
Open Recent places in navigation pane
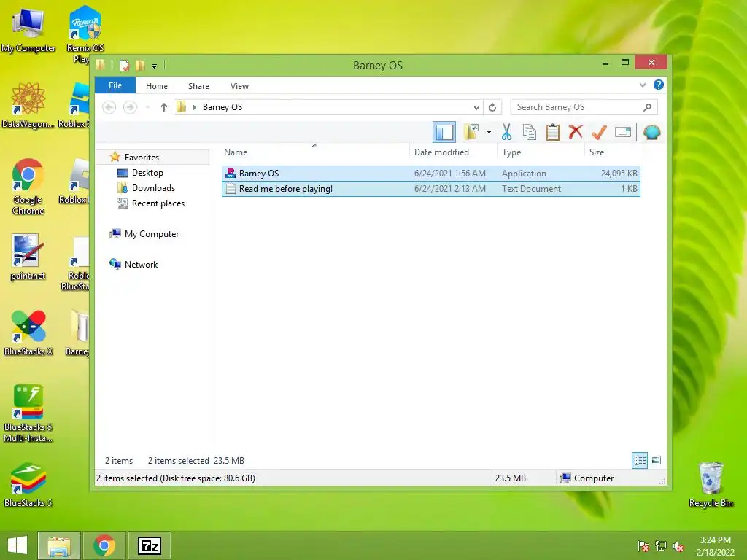[158, 203]
